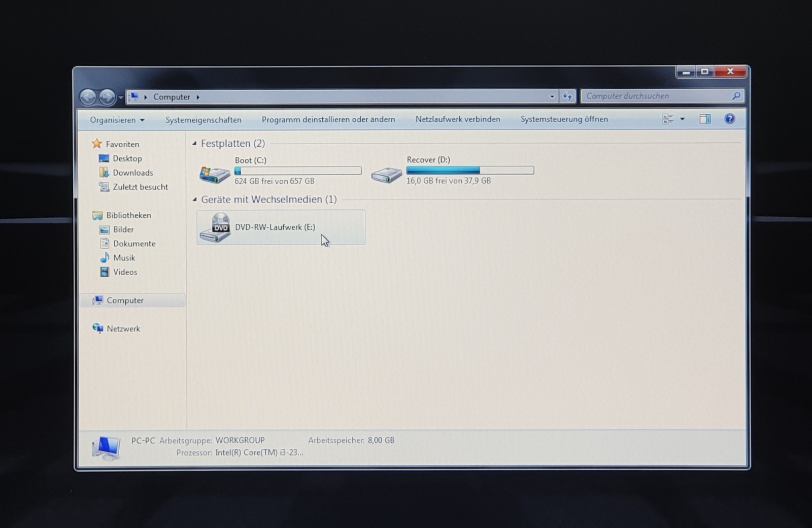
Task: Collapse the Geräte mit Wechselmedien group
Action: pyautogui.click(x=194, y=200)
